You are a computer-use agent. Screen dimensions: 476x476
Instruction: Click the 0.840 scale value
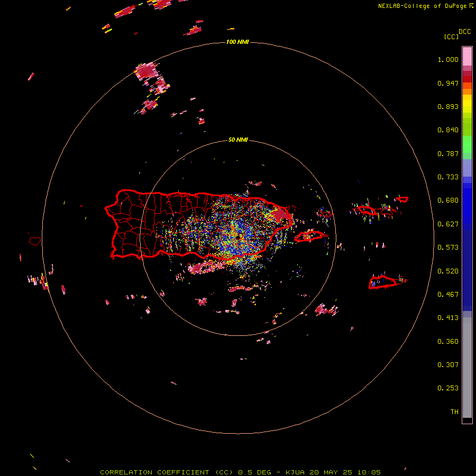(x=448, y=130)
